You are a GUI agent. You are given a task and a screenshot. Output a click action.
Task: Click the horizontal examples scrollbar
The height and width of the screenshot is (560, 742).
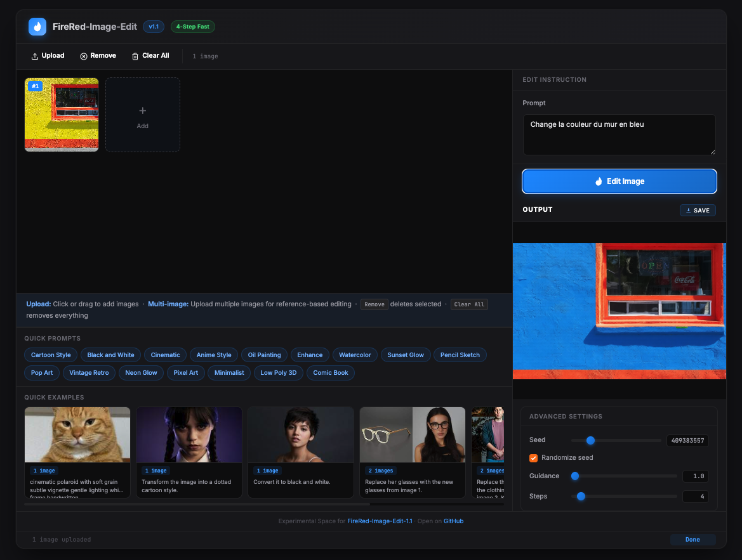coord(197,504)
